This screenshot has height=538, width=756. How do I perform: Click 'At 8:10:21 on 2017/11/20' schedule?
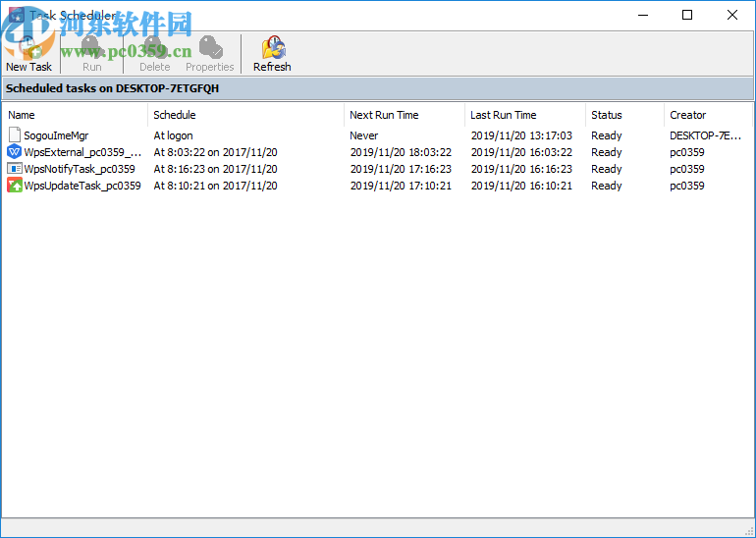pyautogui.click(x=216, y=186)
